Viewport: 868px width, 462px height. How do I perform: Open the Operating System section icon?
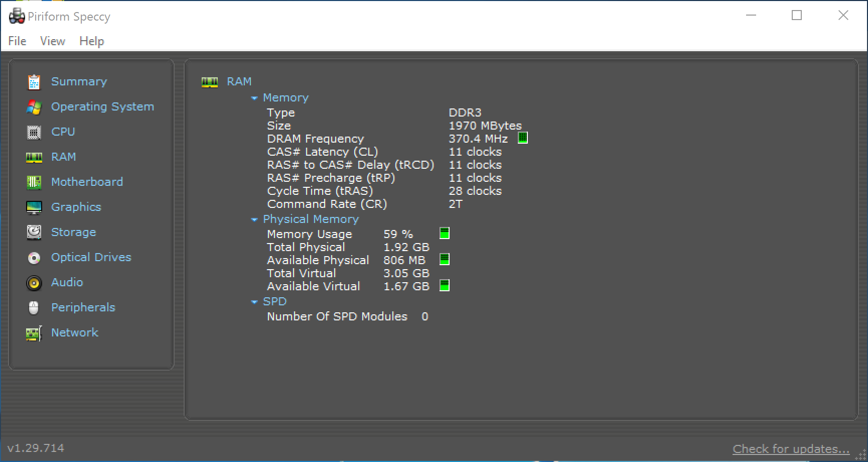(34, 107)
